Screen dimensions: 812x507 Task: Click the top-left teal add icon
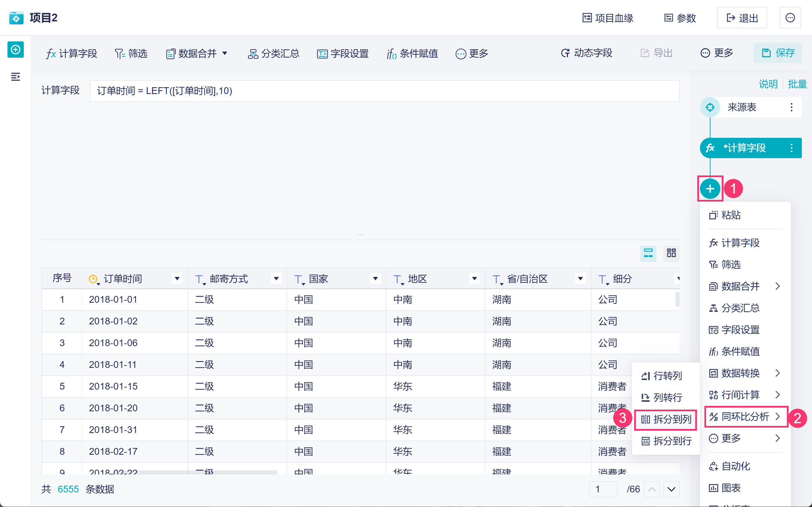point(16,50)
